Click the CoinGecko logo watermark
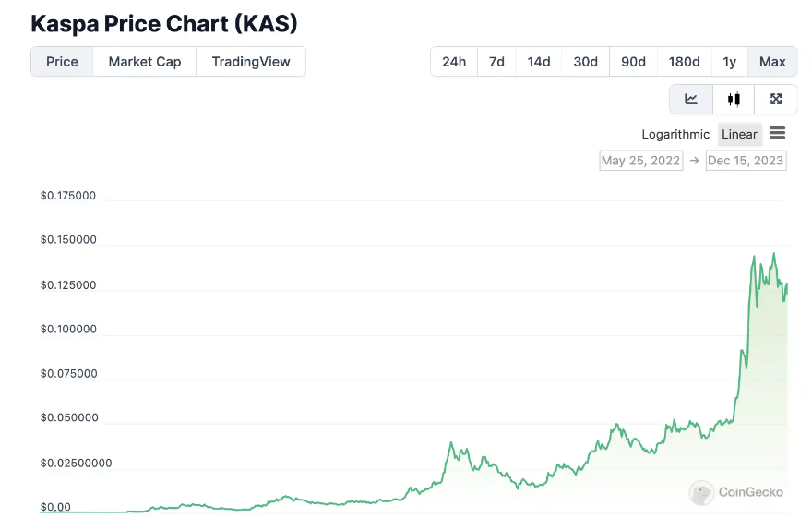 pyautogui.click(x=736, y=492)
